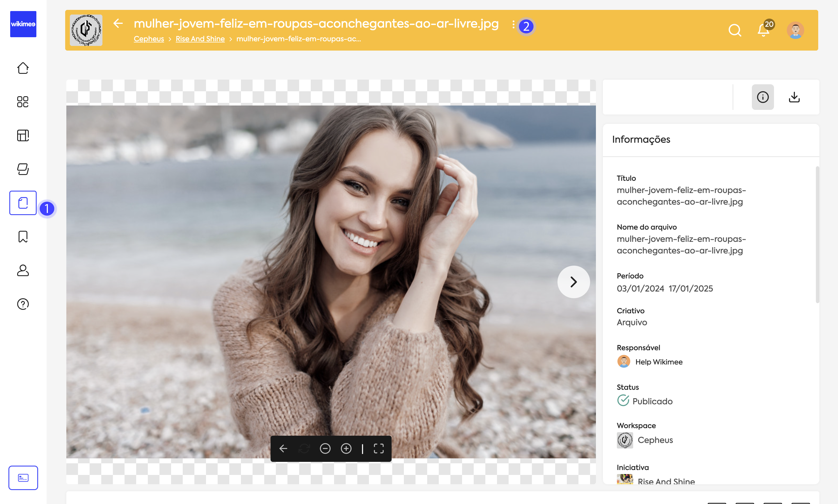The width and height of the screenshot is (838, 504).
Task: Download the image with the download icon
Action: (794, 97)
